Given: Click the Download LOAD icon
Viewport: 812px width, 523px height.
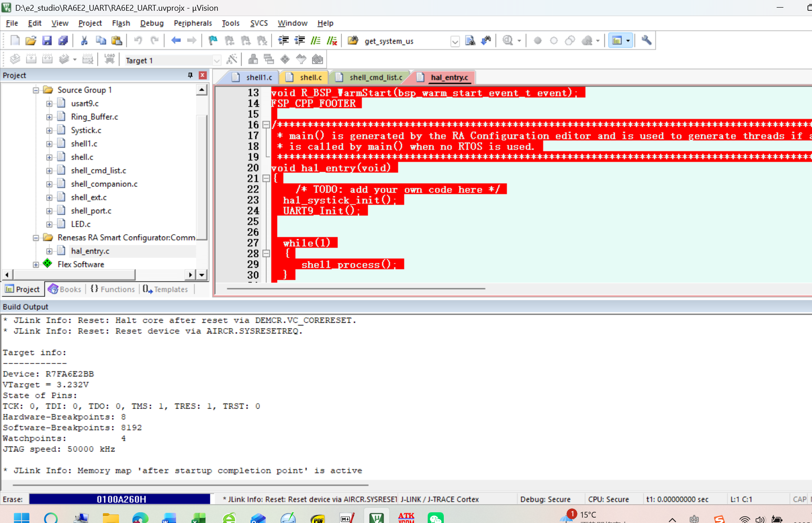Looking at the screenshot, I should click(110, 59).
